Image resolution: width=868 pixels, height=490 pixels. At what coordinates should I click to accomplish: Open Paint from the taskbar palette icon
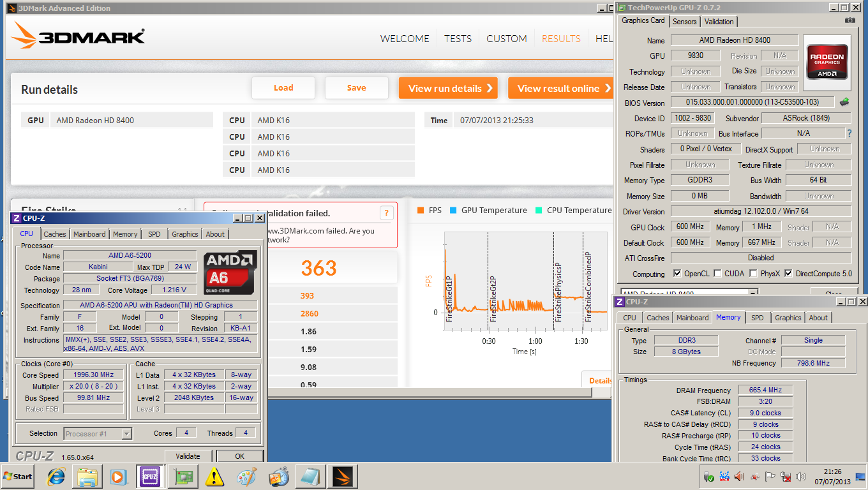pos(247,477)
